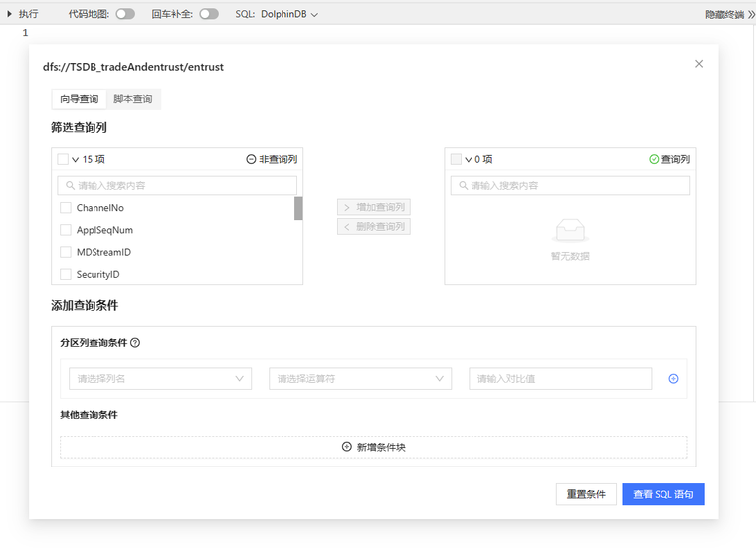Click the search icon in non-query columns box
Screen dimensions: 756x560
tap(69, 186)
